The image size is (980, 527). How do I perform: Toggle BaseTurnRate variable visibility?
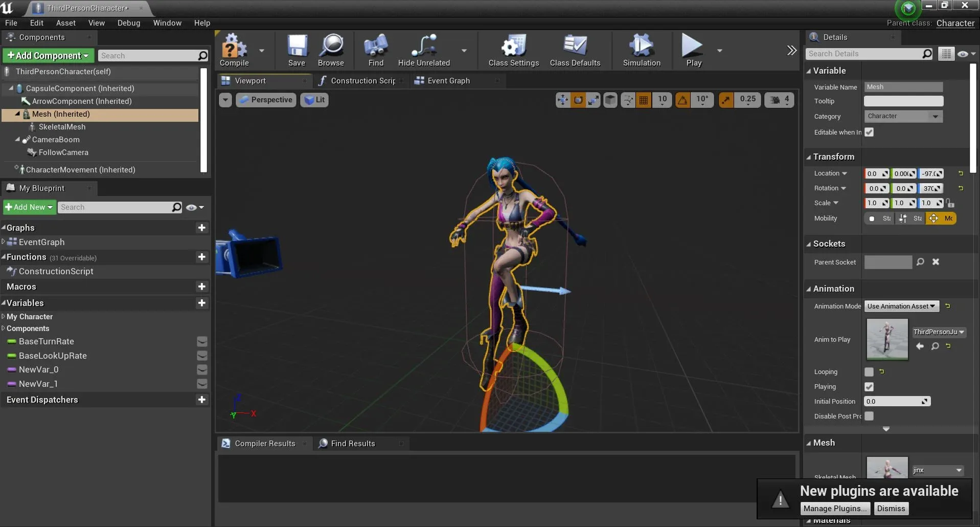click(202, 341)
